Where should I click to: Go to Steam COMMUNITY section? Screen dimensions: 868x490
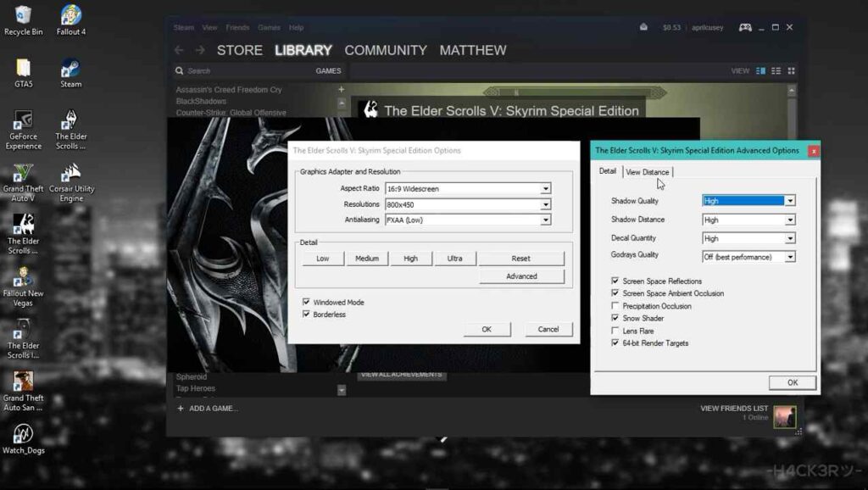(386, 50)
